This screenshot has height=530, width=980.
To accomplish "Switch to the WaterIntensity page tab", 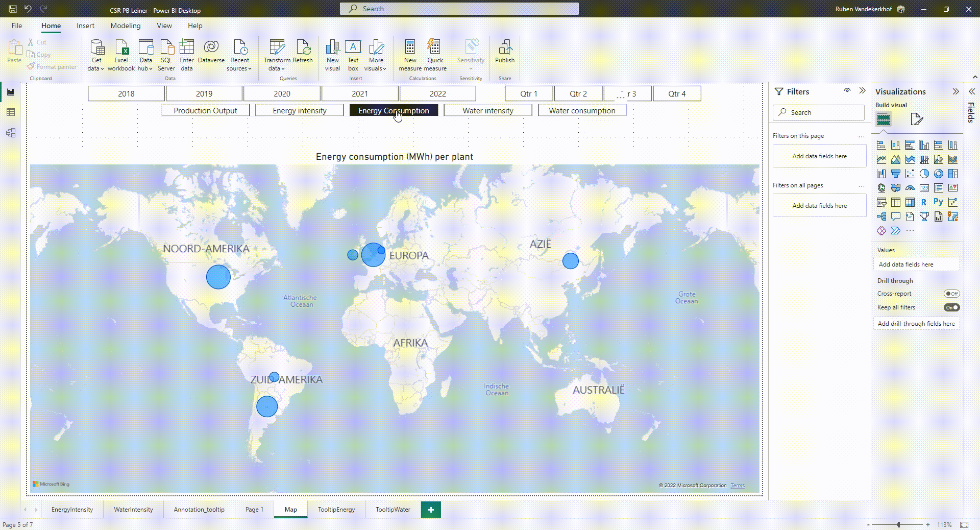I will point(133,510).
